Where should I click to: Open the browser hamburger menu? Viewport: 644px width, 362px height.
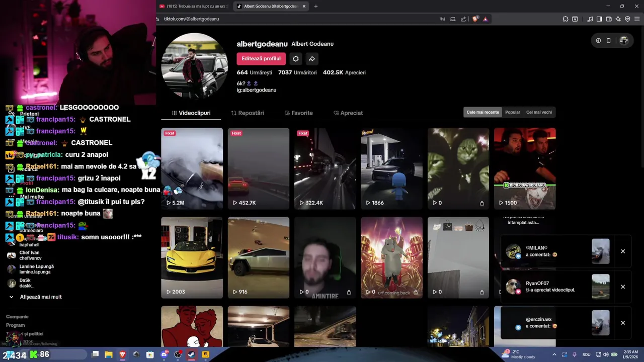click(637, 19)
